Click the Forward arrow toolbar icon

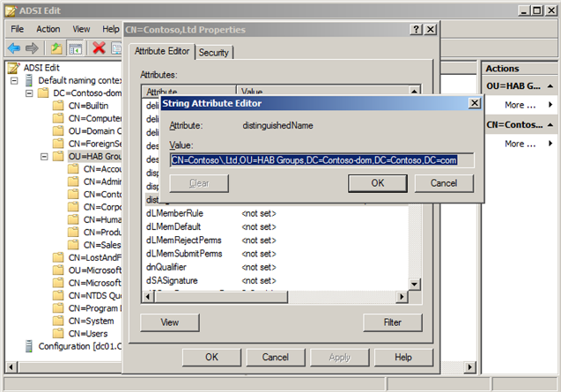pos(32,48)
